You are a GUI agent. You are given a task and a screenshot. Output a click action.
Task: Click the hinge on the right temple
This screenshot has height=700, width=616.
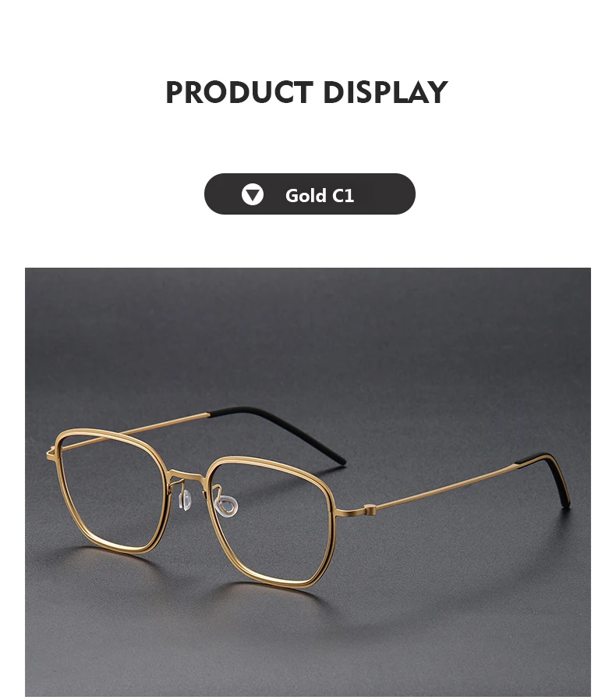click(x=370, y=509)
